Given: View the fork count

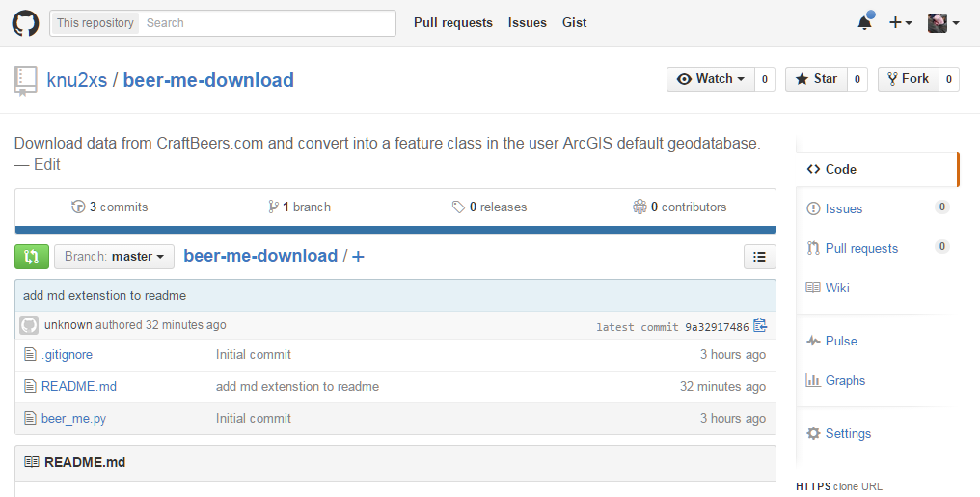Looking at the screenshot, I should (949, 79).
